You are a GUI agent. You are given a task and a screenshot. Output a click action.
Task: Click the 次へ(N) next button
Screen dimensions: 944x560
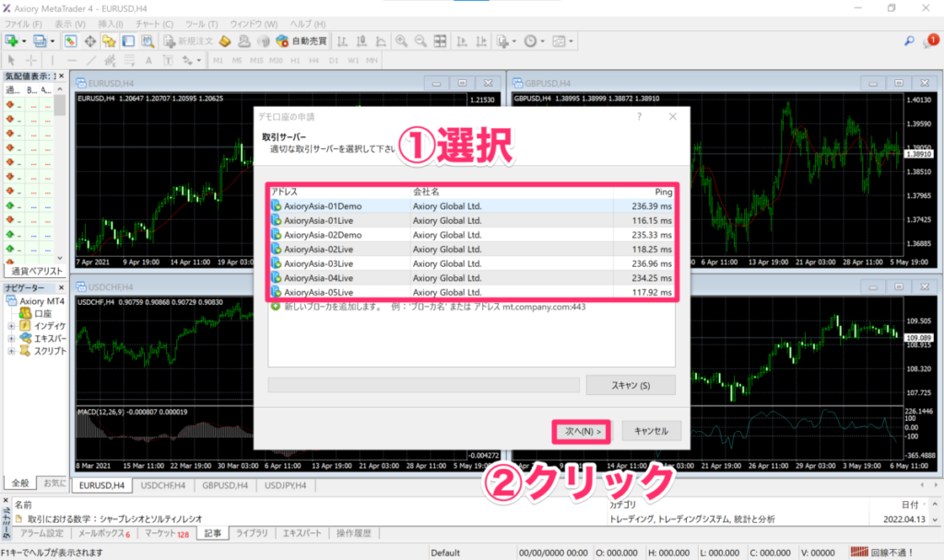(582, 431)
